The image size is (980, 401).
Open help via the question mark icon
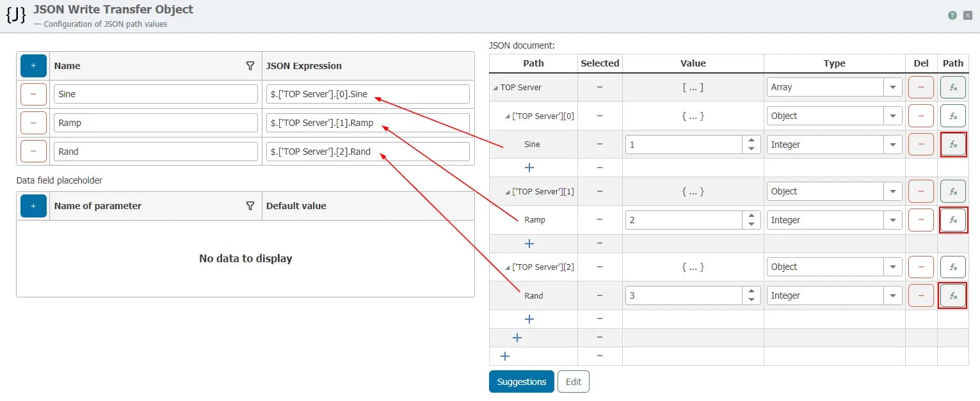pos(952,15)
